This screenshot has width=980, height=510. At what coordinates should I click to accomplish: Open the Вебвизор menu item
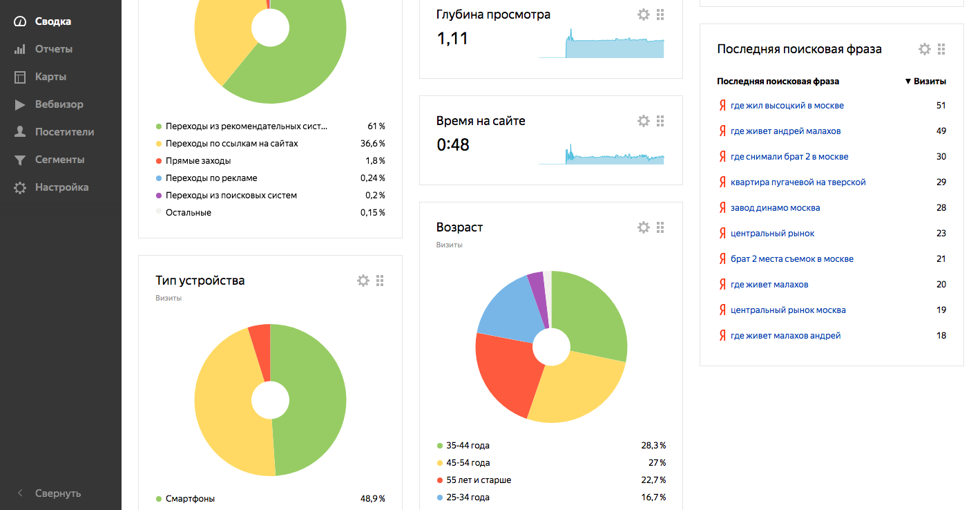tap(61, 104)
